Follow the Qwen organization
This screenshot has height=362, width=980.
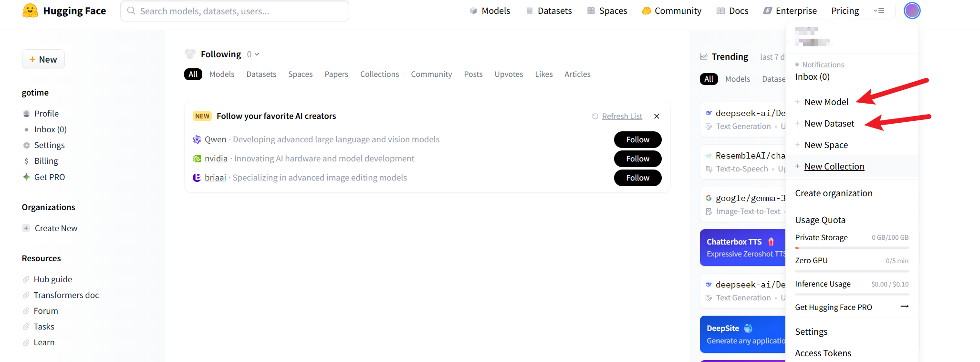click(x=637, y=139)
